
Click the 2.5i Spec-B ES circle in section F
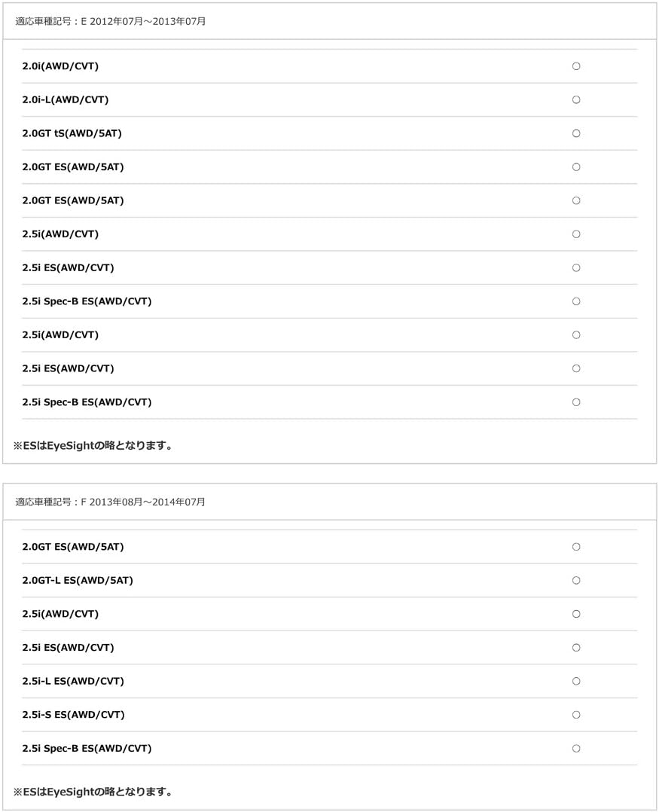pyautogui.click(x=576, y=749)
